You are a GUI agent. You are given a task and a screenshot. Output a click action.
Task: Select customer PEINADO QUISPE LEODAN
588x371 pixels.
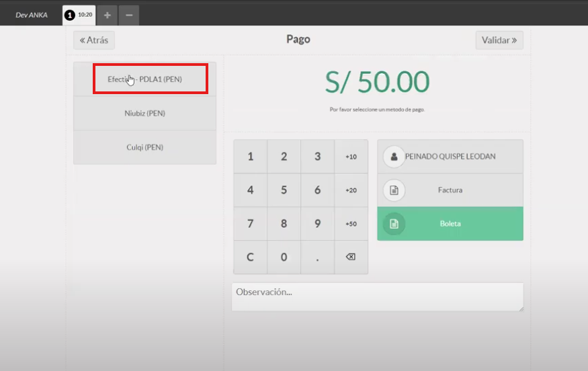point(450,157)
